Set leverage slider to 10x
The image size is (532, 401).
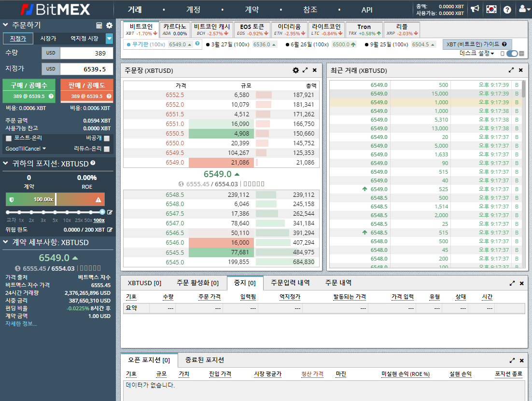(67, 212)
